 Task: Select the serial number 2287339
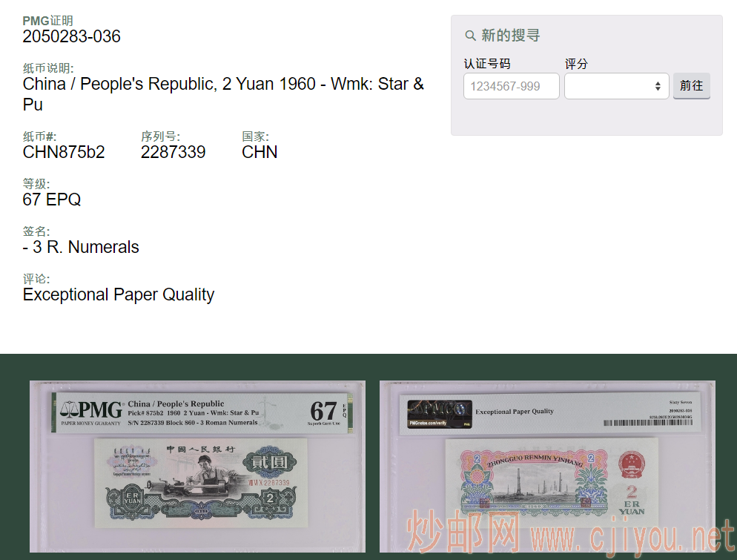pyautogui.click(x=173, y=152)
